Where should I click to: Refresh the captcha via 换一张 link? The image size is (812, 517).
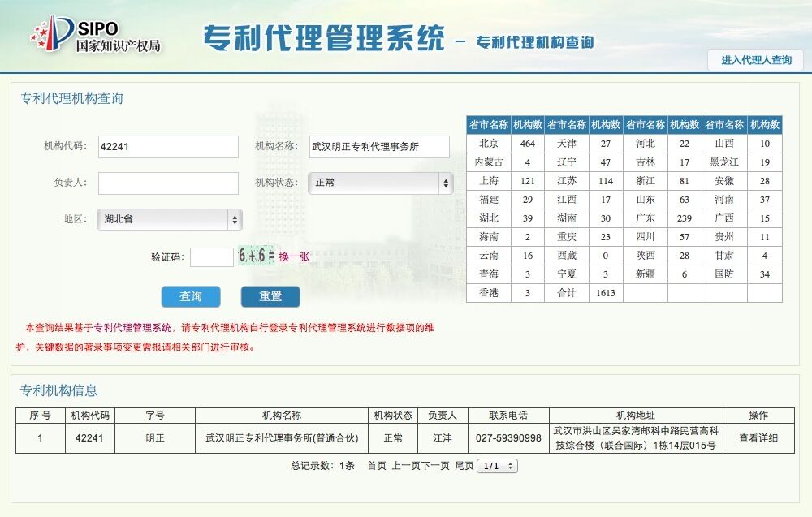click(294, 256)
